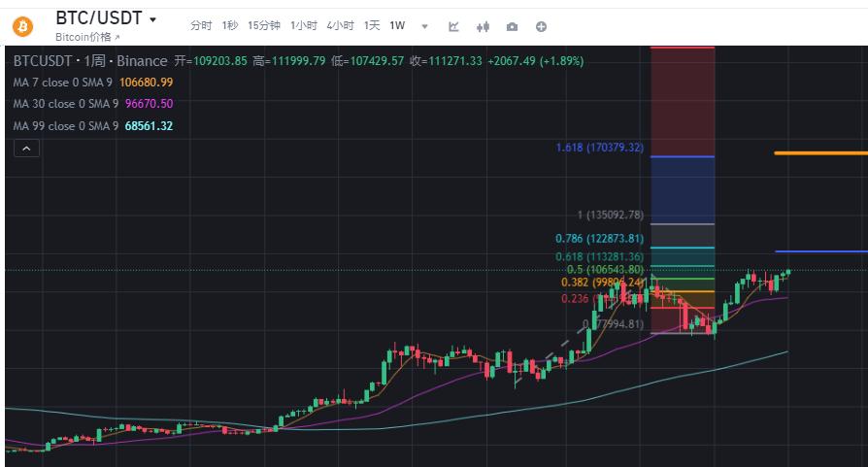This screenshot has width=868, height=467.
Task: Click the Bitcoin logo icon
Action: tap(21, 26)
